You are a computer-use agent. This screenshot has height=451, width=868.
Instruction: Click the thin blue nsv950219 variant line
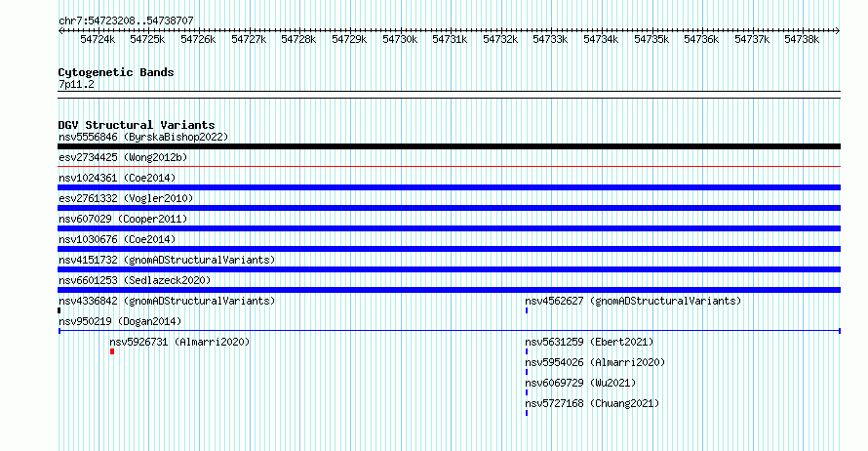[x=449, y=331]
